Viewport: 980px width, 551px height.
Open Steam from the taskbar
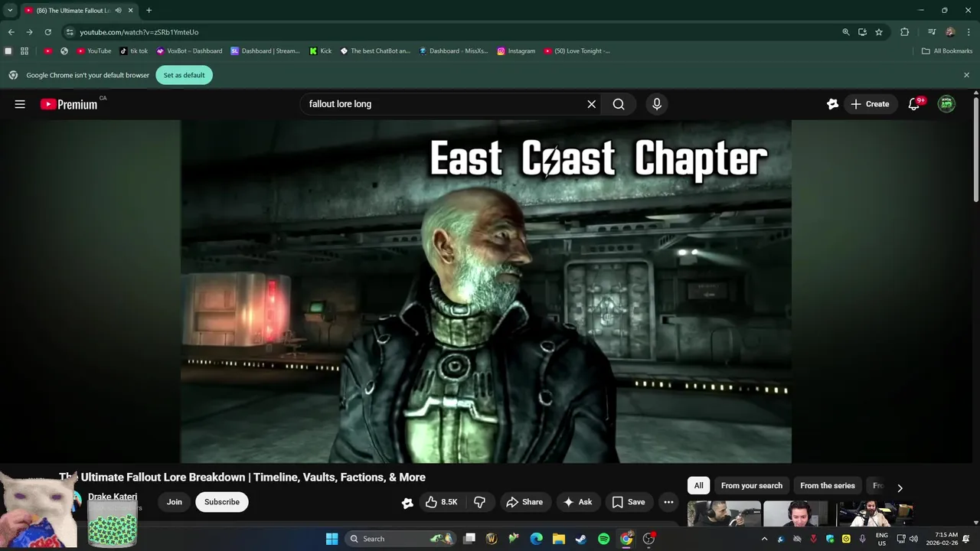[581, 539]
